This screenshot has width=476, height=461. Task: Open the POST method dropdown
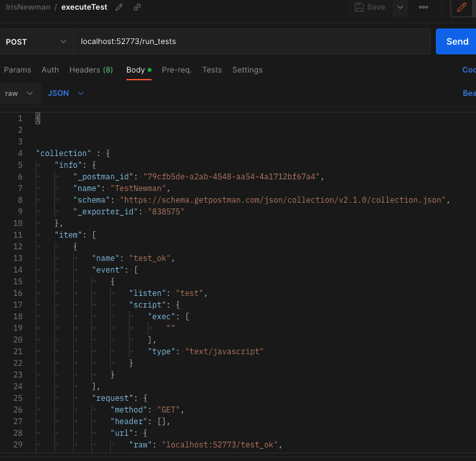click(36, 41)
